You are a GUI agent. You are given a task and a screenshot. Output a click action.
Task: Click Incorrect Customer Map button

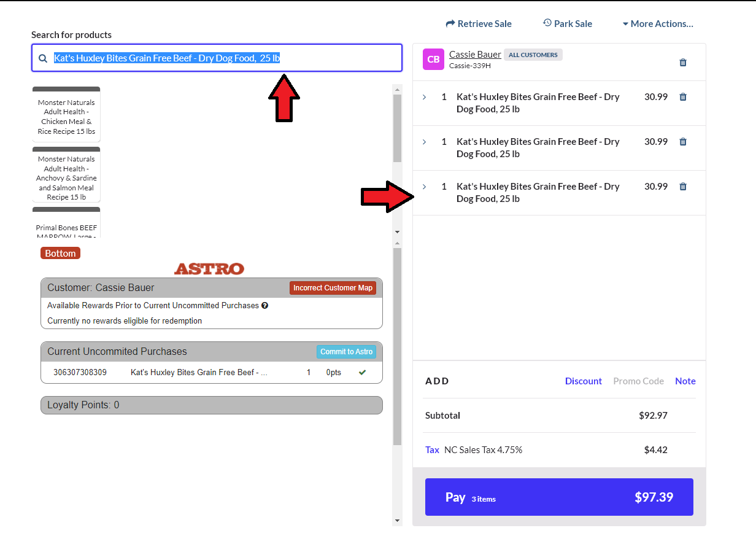(333, 288)
